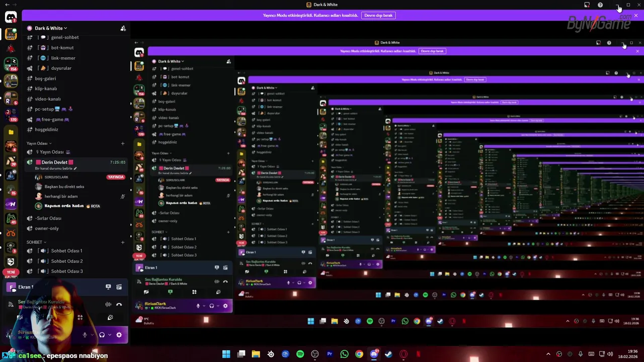Open OBS Studio from the taskbar

coord(315,354)
